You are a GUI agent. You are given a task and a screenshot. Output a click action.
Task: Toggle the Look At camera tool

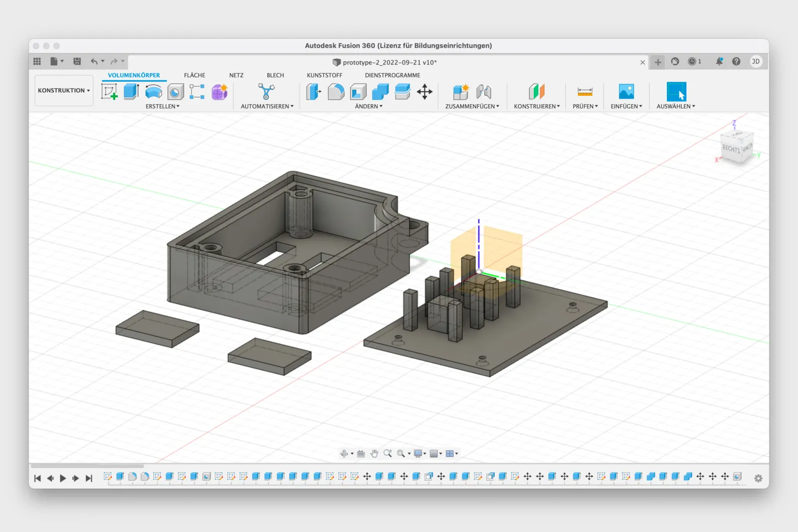(x=361, y=454)
